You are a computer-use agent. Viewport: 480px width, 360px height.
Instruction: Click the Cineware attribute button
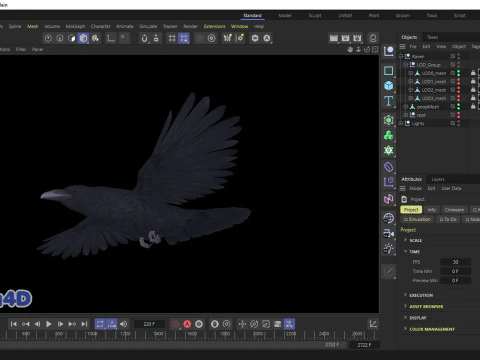454,210
